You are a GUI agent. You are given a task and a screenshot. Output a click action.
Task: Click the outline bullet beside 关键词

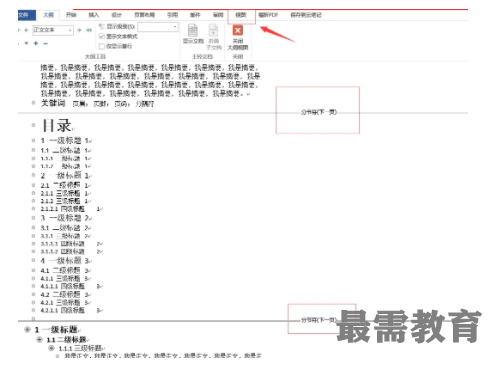[x=33, y=103]
